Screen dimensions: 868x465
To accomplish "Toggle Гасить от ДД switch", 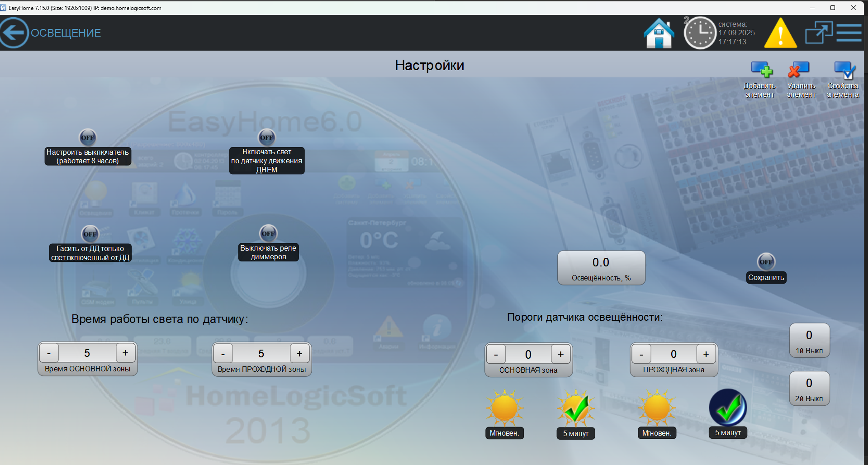I will pyautogui.click(x=90, y=234).
